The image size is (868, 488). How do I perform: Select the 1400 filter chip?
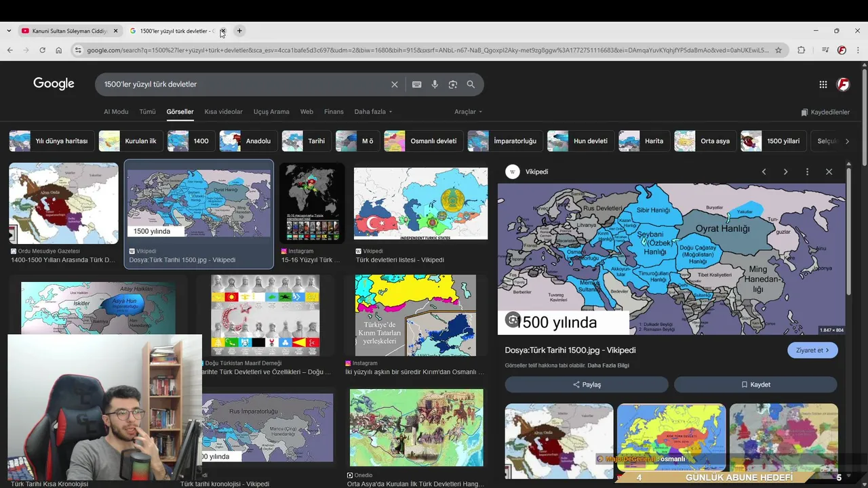(x=191, y=141)
